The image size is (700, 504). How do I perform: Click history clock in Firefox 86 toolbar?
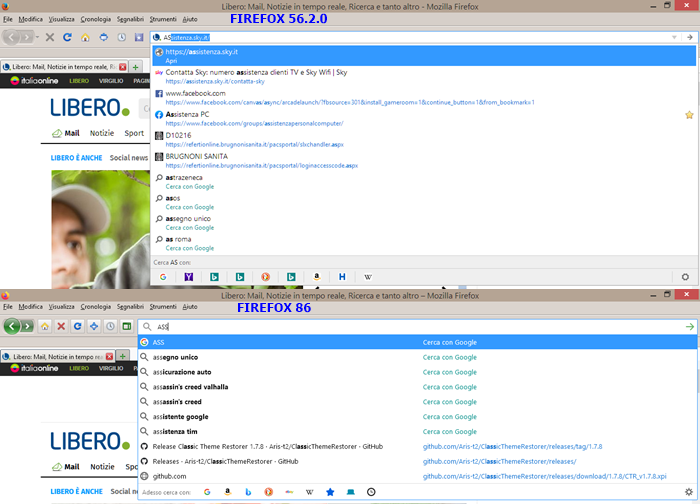point(110,326)
